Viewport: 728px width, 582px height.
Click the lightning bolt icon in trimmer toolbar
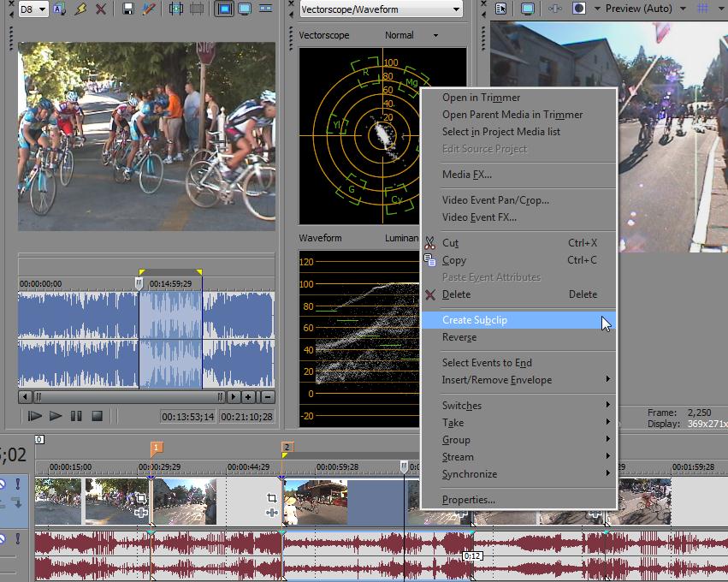[80, 9]
